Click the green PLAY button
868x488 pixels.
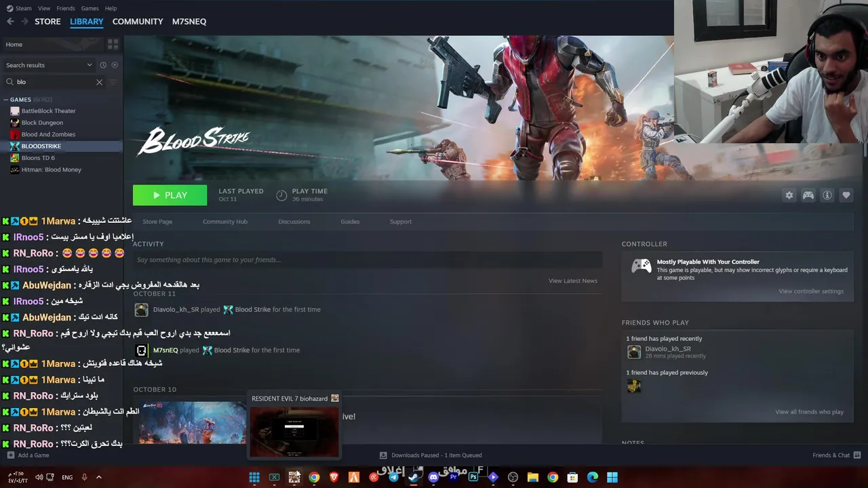pyautogui.click(x=170, y=195)
